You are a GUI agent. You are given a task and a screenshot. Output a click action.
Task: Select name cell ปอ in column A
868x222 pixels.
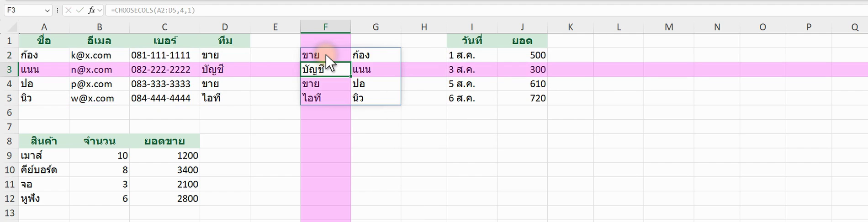coord(44,84)
